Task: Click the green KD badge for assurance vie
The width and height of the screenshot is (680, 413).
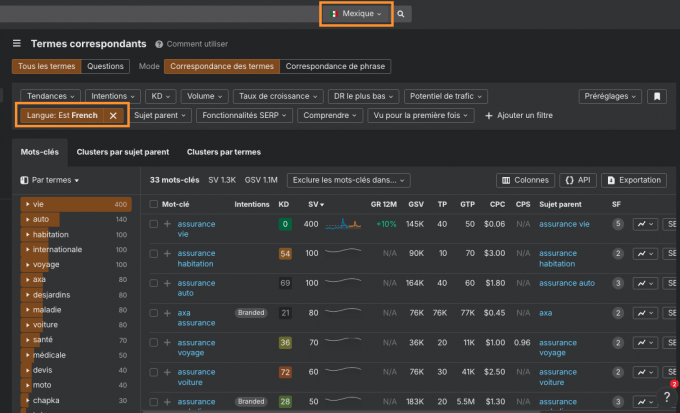Action: tap(285, 225)
